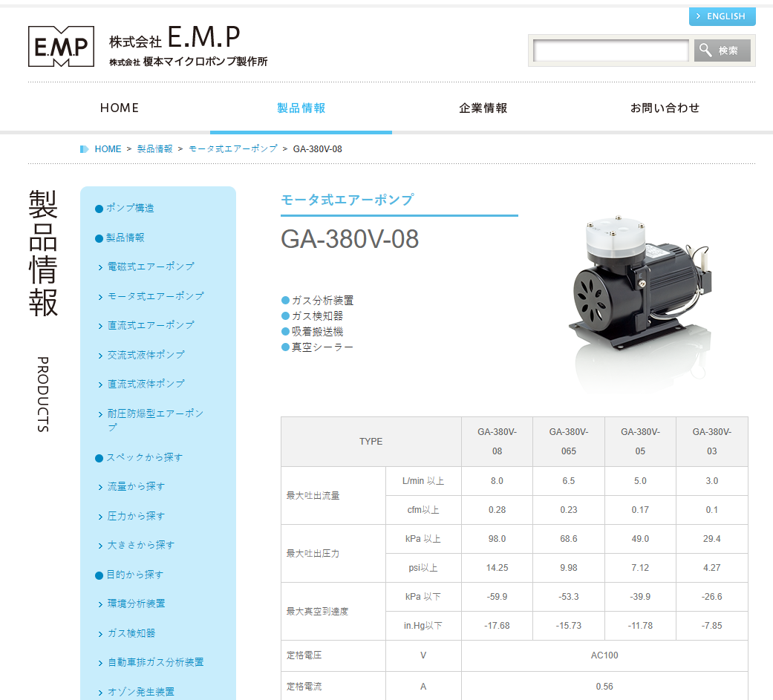
Task: Select the 企業情報 navigation tab
Action: 482,107
